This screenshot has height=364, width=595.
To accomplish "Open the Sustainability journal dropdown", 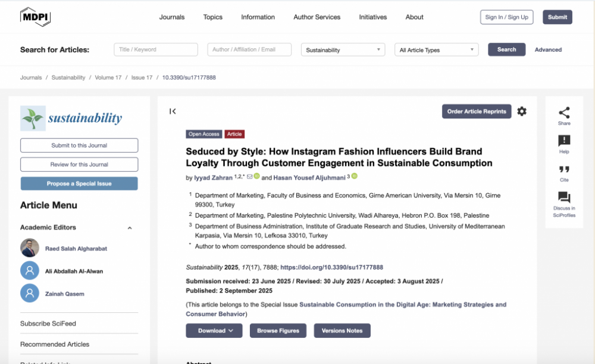I will (343, 50).
